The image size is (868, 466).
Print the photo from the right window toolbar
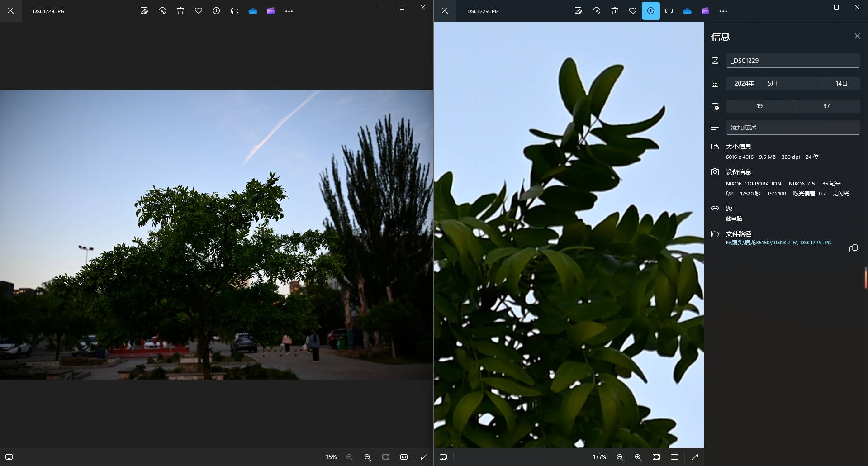tap(669, 11)
